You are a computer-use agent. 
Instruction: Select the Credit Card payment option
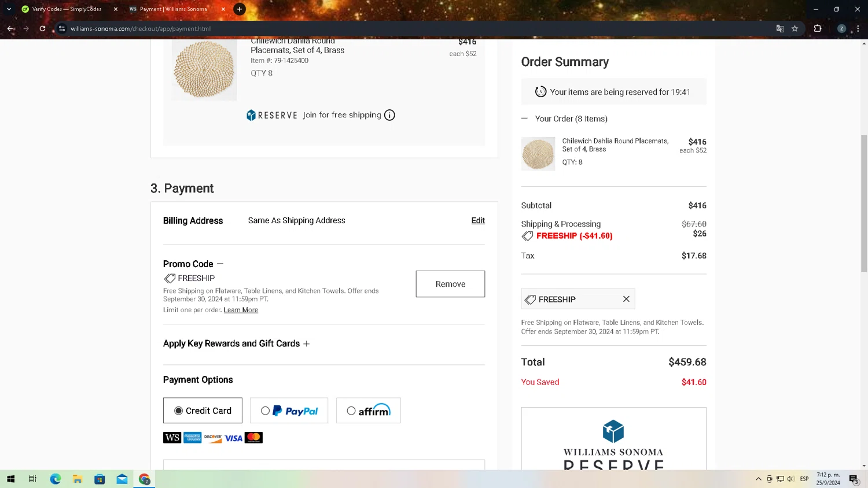click(203, 411)
